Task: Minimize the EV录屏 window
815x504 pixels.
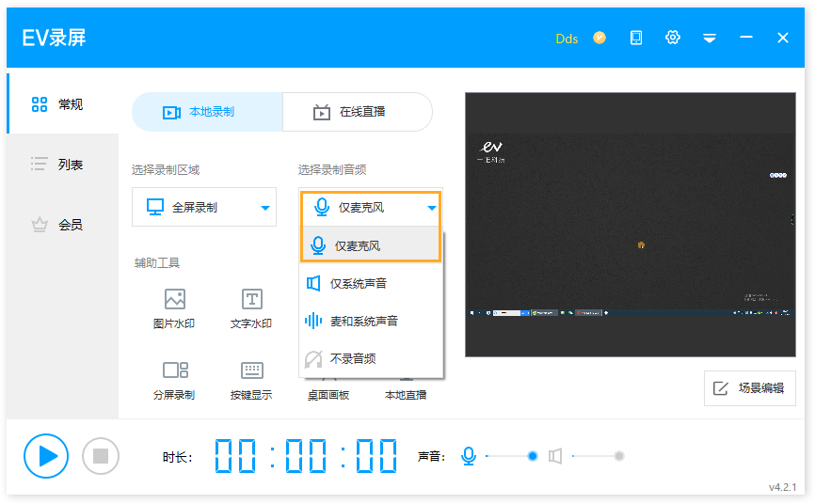Action: click(x=746, y=38)
